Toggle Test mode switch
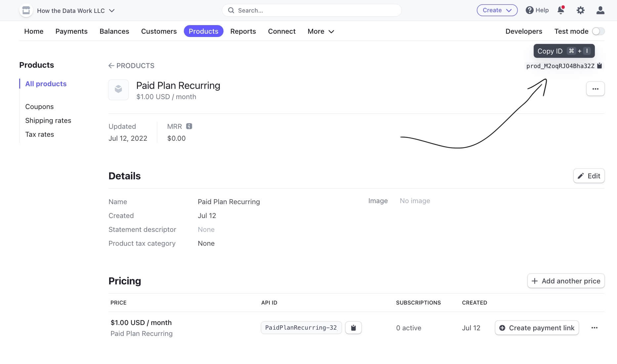This screenshot has width=617, height=364. (598, 31)
